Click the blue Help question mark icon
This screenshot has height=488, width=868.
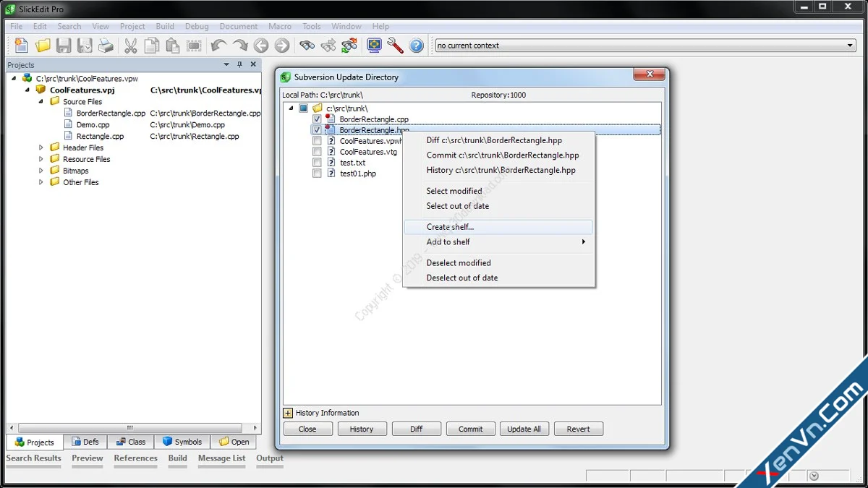point(416,46)
